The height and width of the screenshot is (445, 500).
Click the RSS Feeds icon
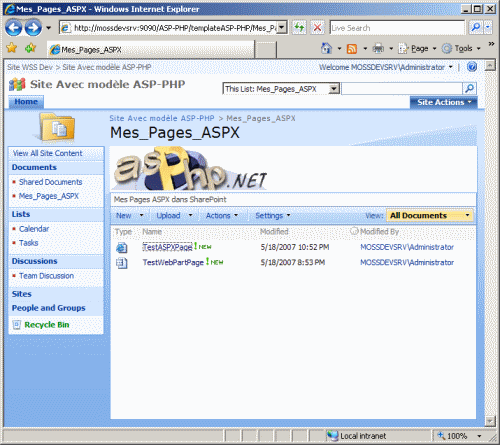(x=352, y=49)
